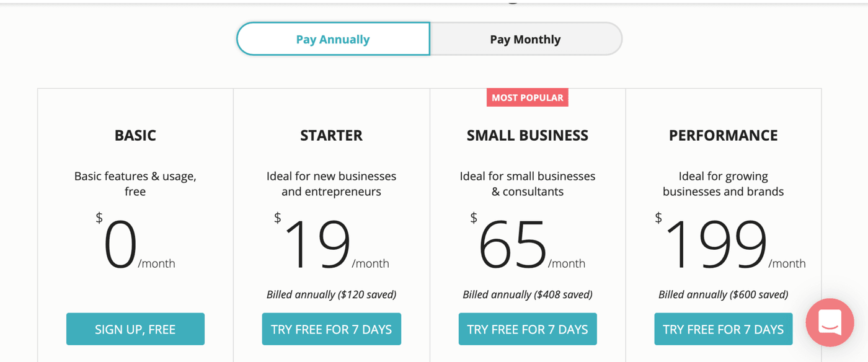Click the BASIC plan heading
868x362 pixels.
point(135,135)
